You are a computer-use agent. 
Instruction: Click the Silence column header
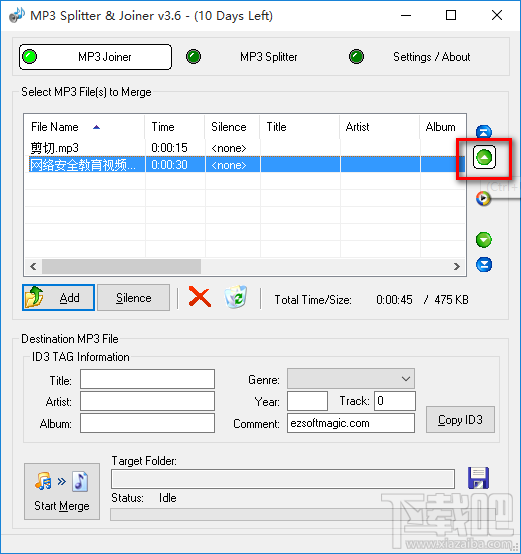pyautogui.click(x=232, y=127)
